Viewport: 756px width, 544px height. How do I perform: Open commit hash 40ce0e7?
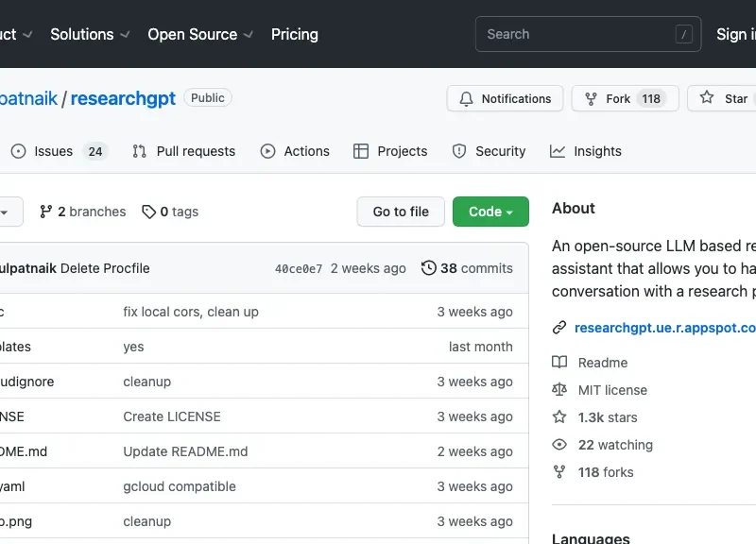(299, 269)
